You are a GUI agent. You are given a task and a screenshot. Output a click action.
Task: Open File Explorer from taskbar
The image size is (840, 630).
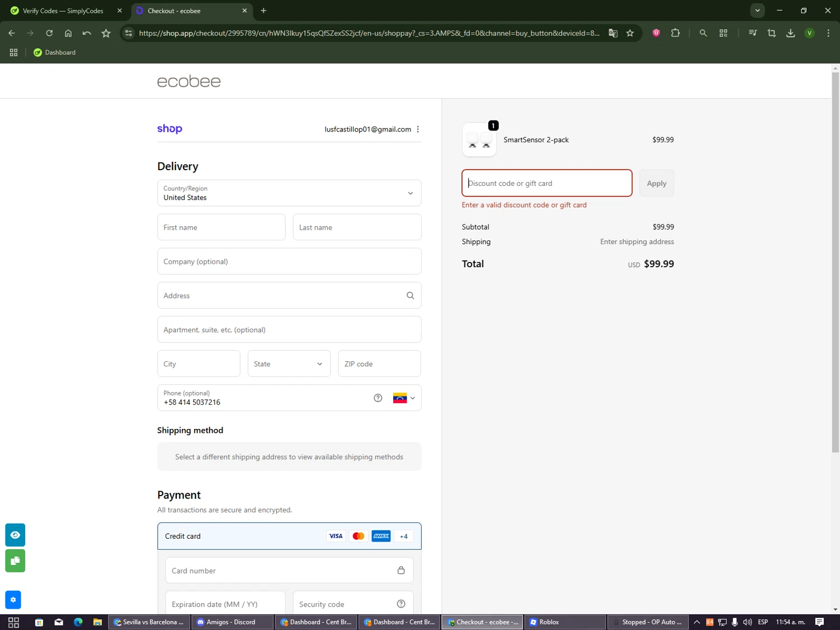97,622
